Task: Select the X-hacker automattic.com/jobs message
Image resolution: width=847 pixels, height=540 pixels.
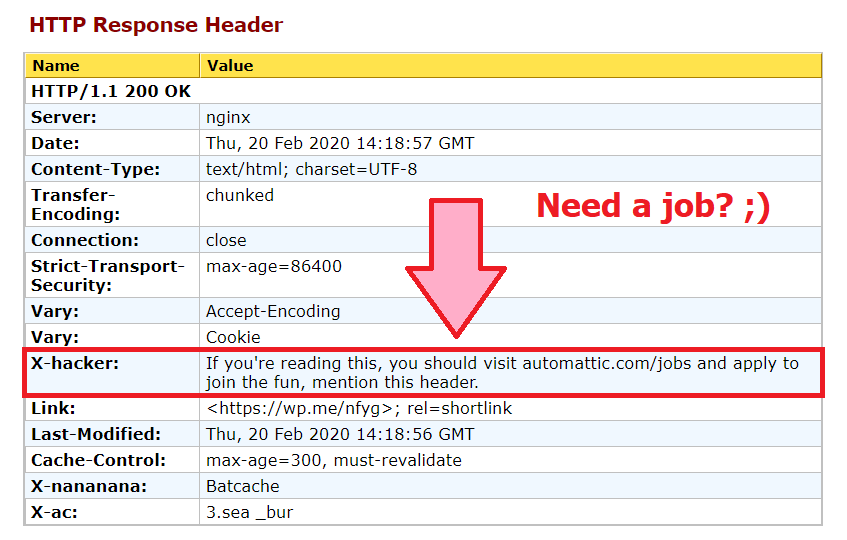Action: click(502, 373)
